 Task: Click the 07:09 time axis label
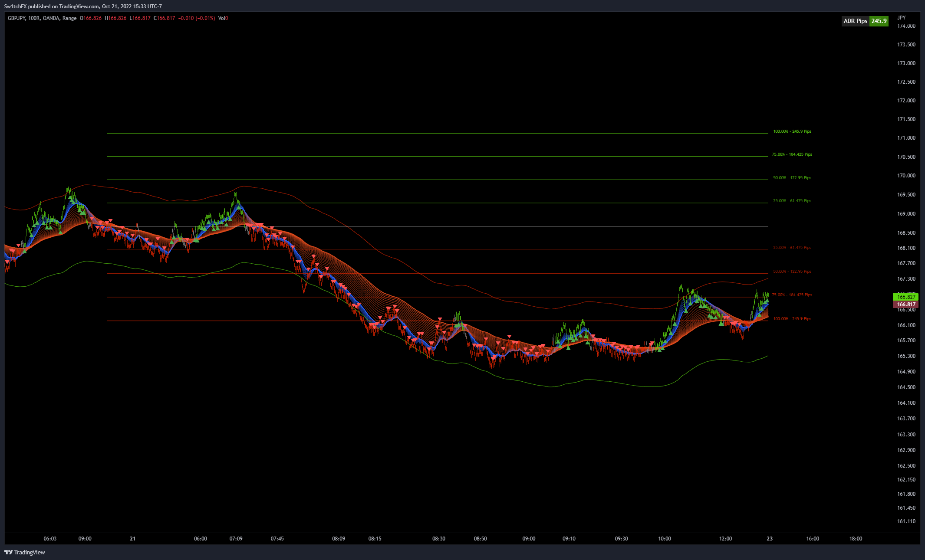[x=236, y=539]
